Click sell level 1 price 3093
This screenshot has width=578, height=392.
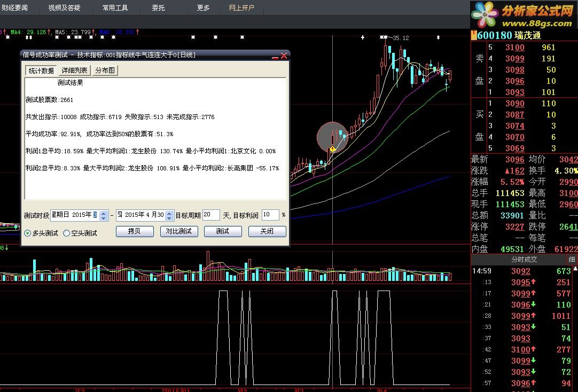514,92
